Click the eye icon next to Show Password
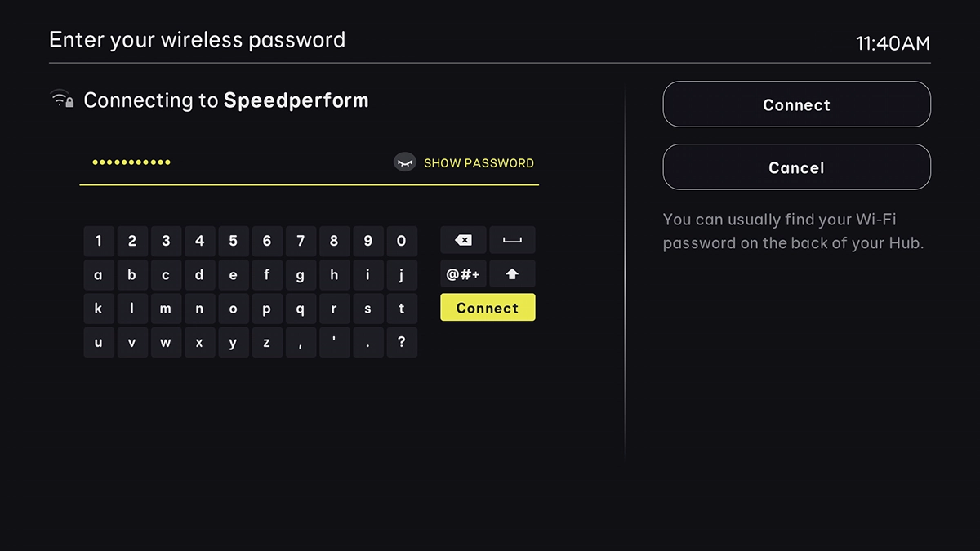 tap(405, 162)
